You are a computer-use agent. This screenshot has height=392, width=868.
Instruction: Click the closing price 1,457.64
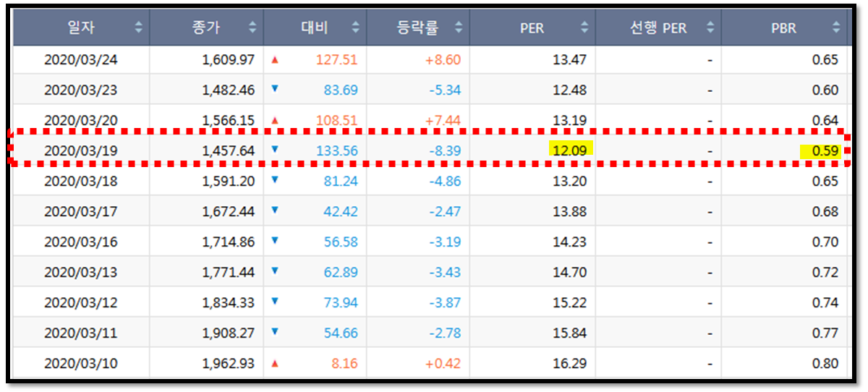point(229,151)
